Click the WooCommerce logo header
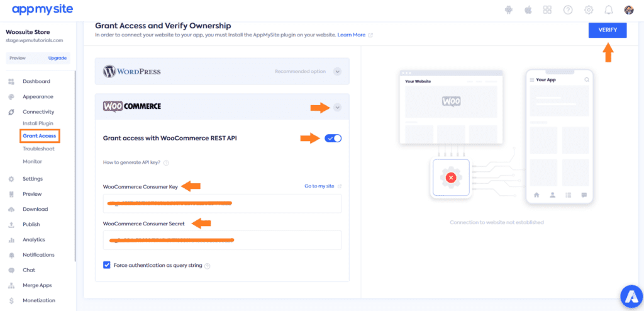Image resolution: width=644 pixels, height=311 pixels. tap(132, 106)
